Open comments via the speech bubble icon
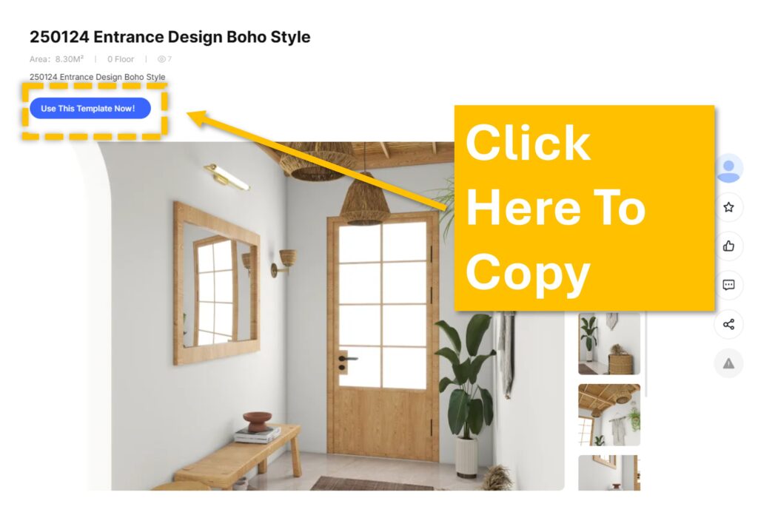The width and height of the screenshot is (758, 532). (728, 285)
